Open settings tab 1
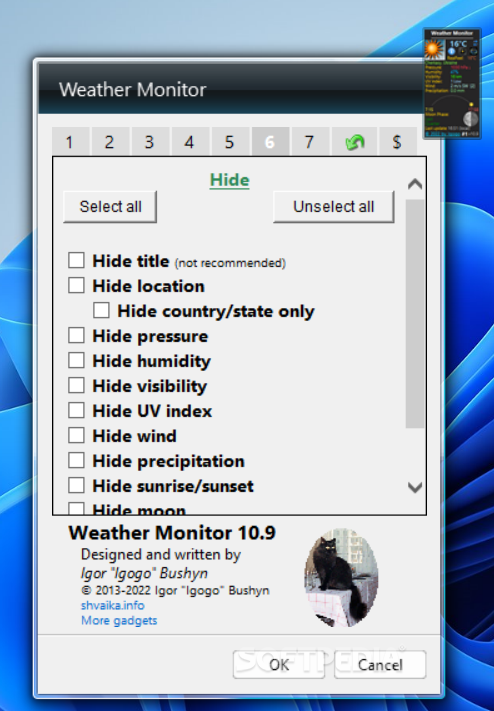The height and width of the screenshot is (711, 494). click(70, 141)
